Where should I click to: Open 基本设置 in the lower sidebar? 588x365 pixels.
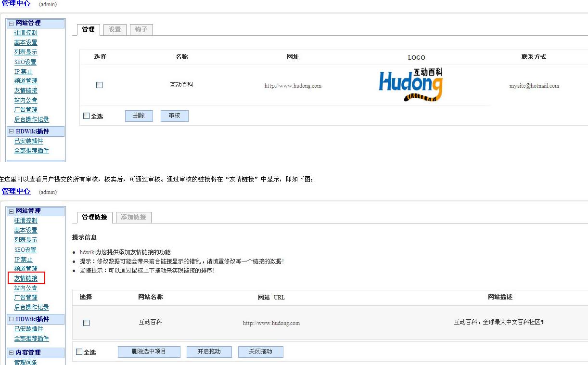26,230
